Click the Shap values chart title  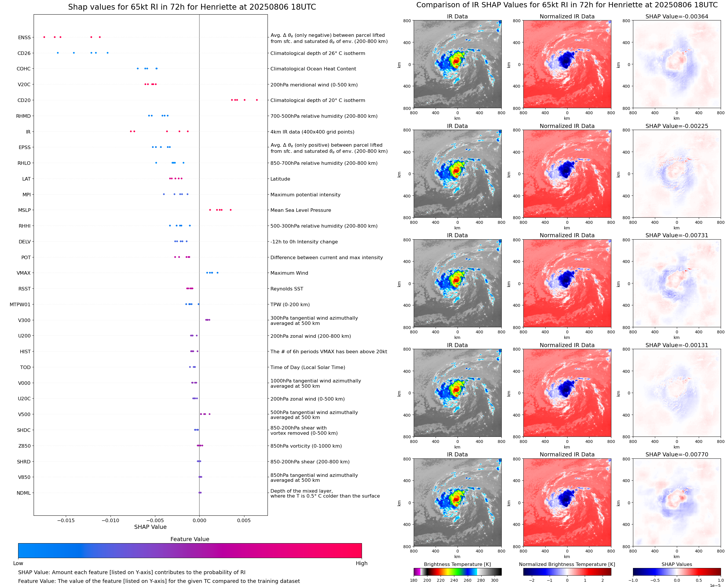(192, 7)
